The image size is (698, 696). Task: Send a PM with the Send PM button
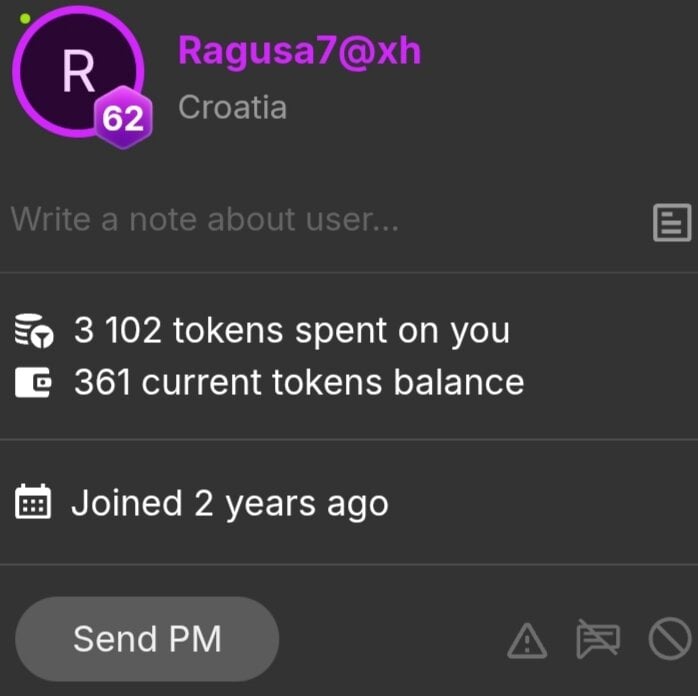147,639
